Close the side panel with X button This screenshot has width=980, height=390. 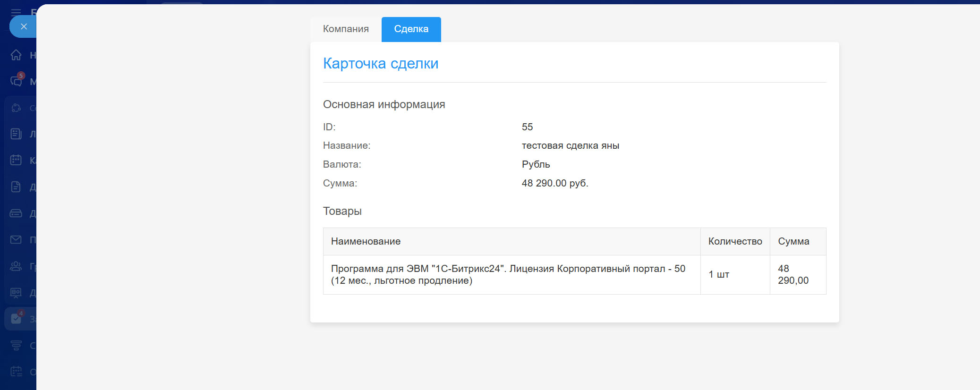pos(24,26)
